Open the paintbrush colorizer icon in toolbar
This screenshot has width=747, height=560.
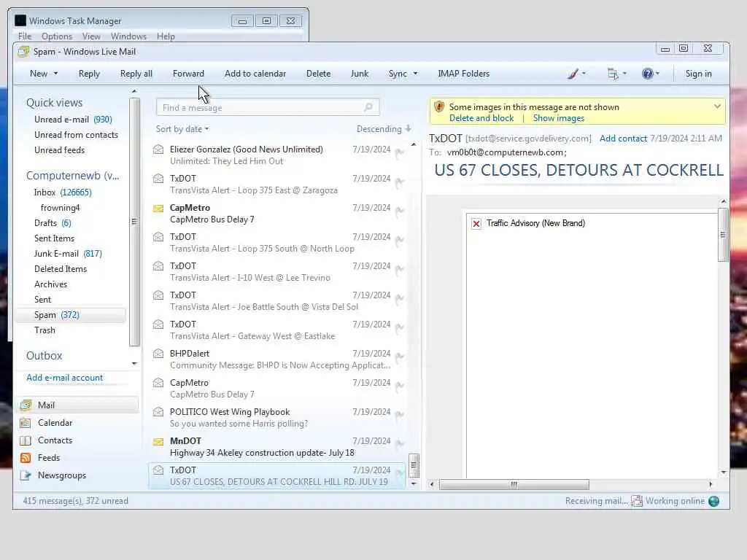coord(573,74)
